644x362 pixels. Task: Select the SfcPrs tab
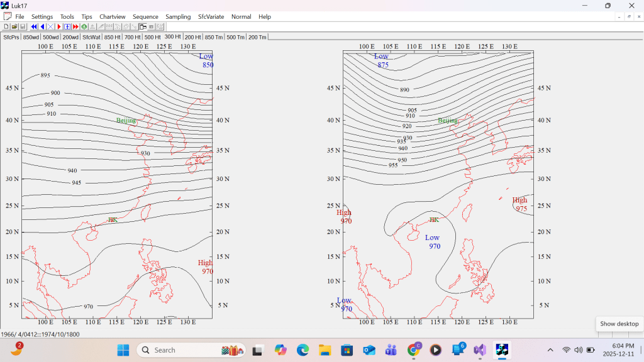(x=11, y=37)
